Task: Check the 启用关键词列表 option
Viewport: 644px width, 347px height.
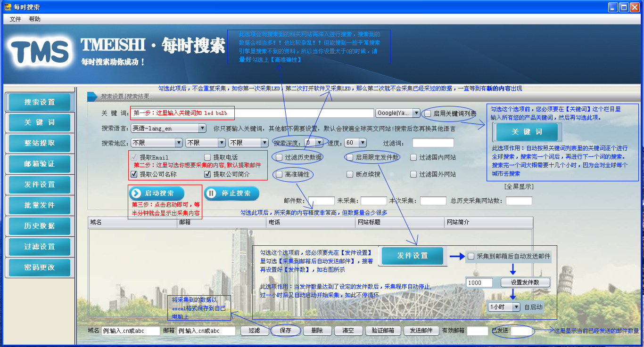Action: point(428,113)
